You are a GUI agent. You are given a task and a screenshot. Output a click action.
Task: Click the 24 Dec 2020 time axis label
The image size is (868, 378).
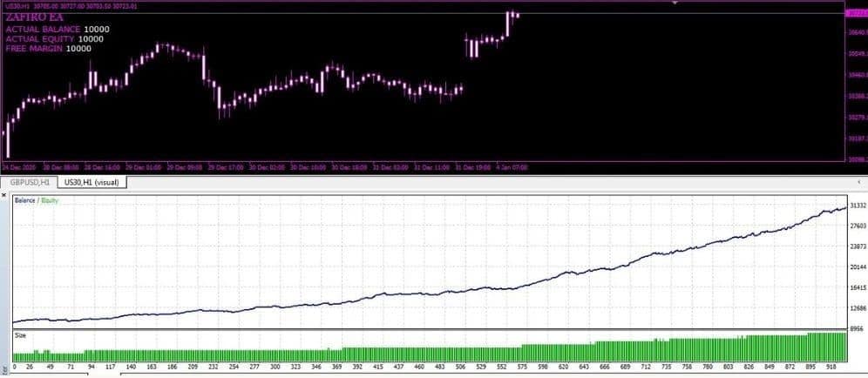coord(19,167)
